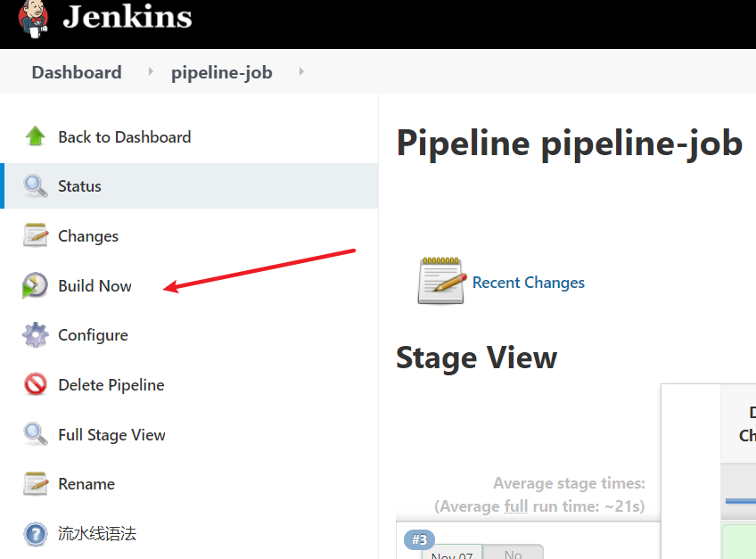This screenshot has width=756, height=559.
Task: Click the underlined full run time text
Action: click(516, 506)
